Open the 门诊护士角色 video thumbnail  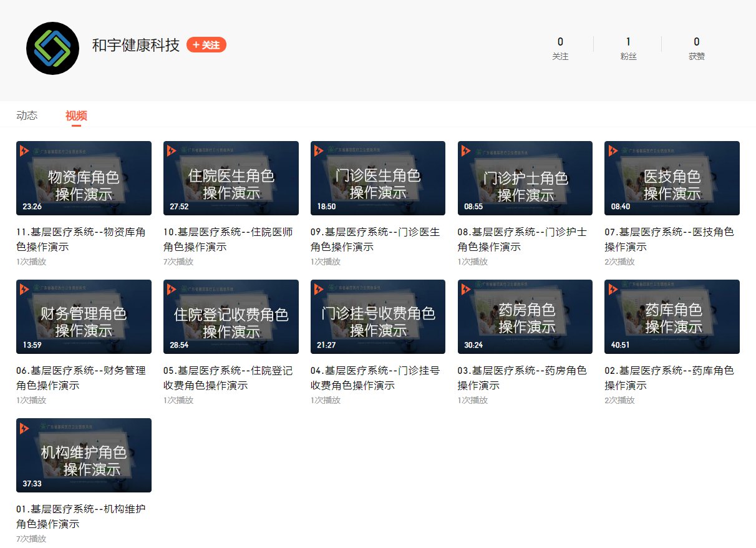point(525,178)
